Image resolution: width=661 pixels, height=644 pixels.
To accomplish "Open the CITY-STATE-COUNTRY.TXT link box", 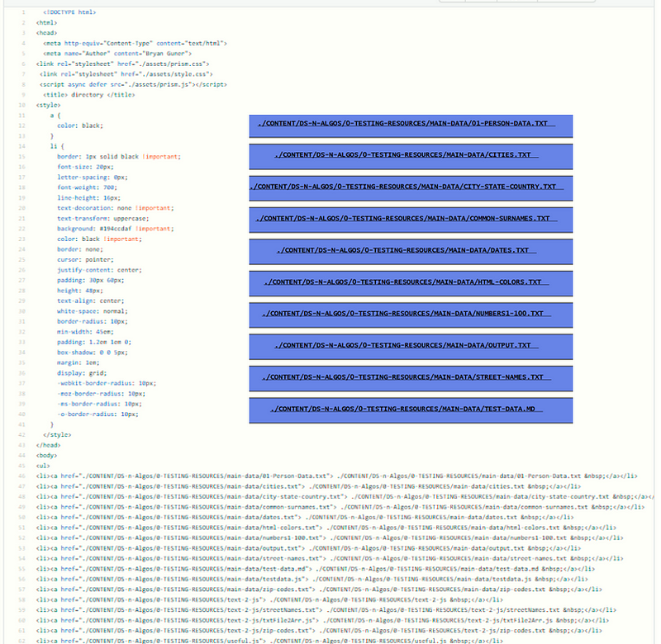I will (x=411, y=188).
